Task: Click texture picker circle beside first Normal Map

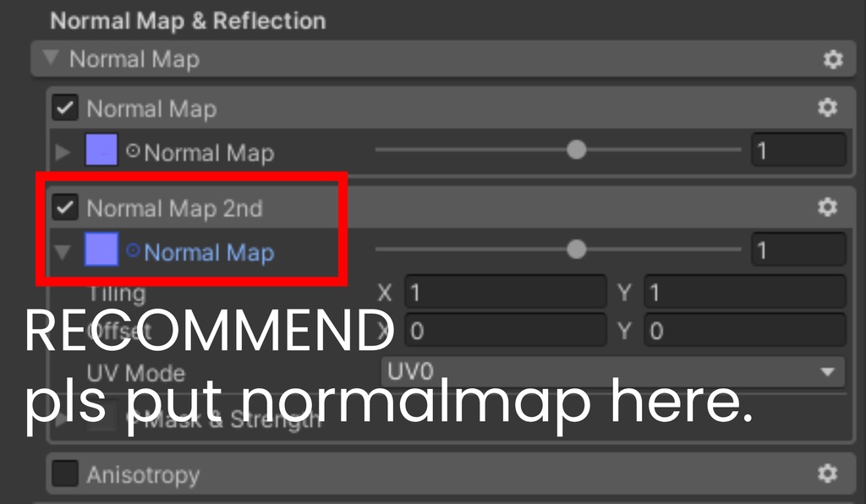Action: click(133, 151)
